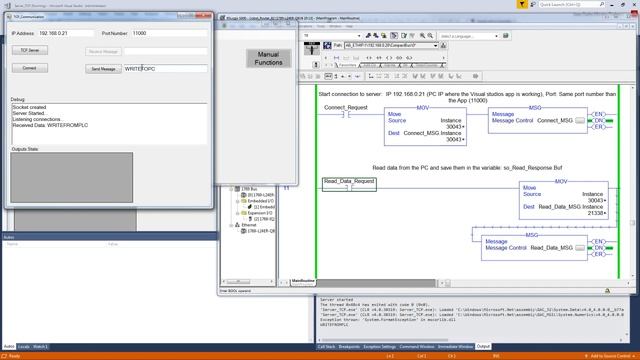Click the Port Number input field
This screenshot has width=640, height=360.
[x=169, y=33]
